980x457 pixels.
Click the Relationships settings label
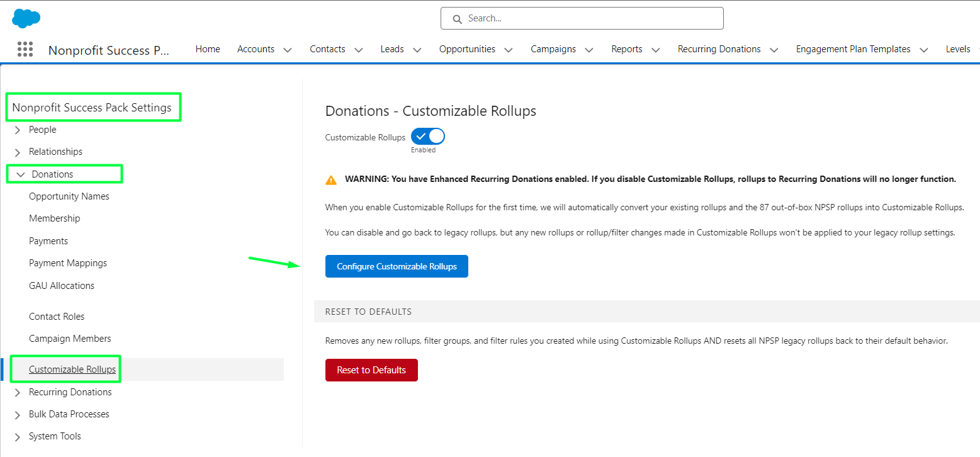pyautogui.click(x=55, y=152)
